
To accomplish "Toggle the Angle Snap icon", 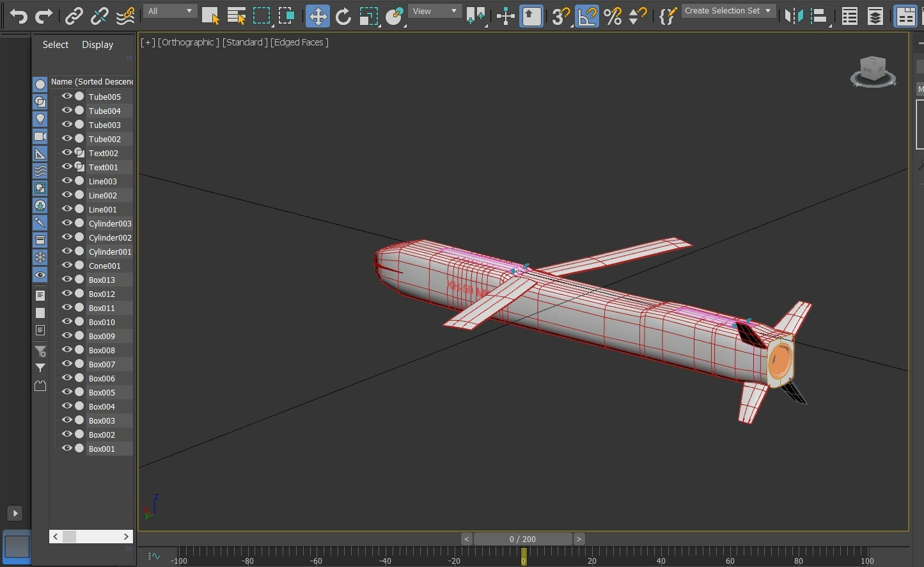I will [587, 16].
